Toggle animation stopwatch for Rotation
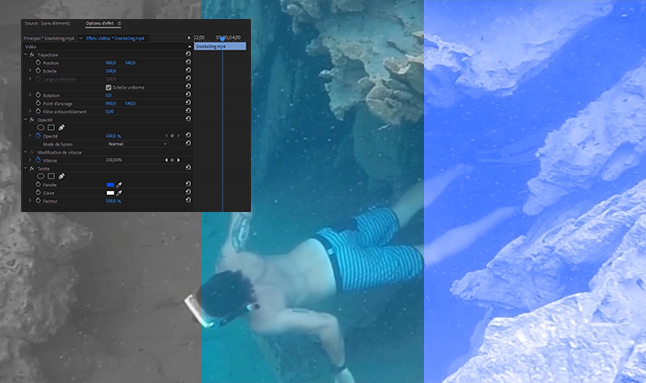The image size is (646, 383). [38, 95]
